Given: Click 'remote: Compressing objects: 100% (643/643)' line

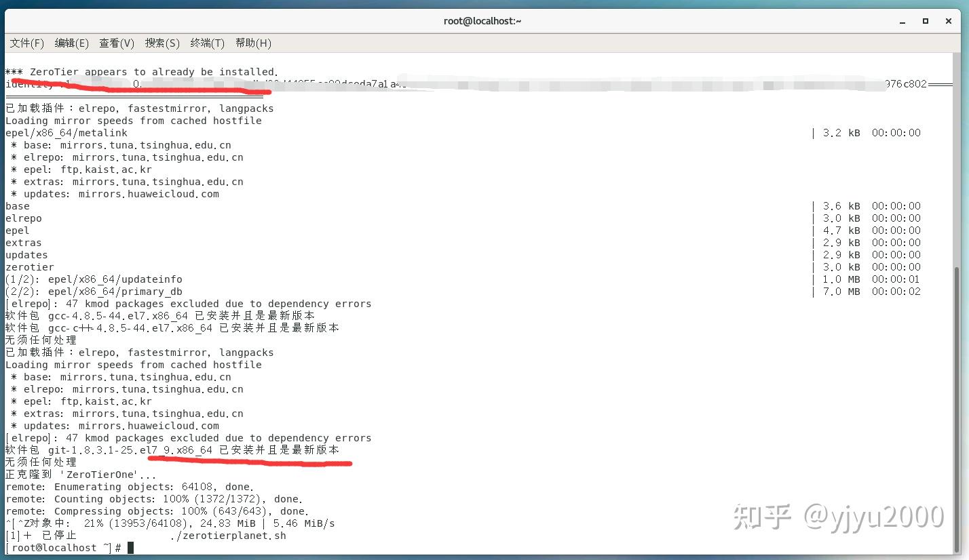Looking at the screenshot, I should (x=157, y=511).
